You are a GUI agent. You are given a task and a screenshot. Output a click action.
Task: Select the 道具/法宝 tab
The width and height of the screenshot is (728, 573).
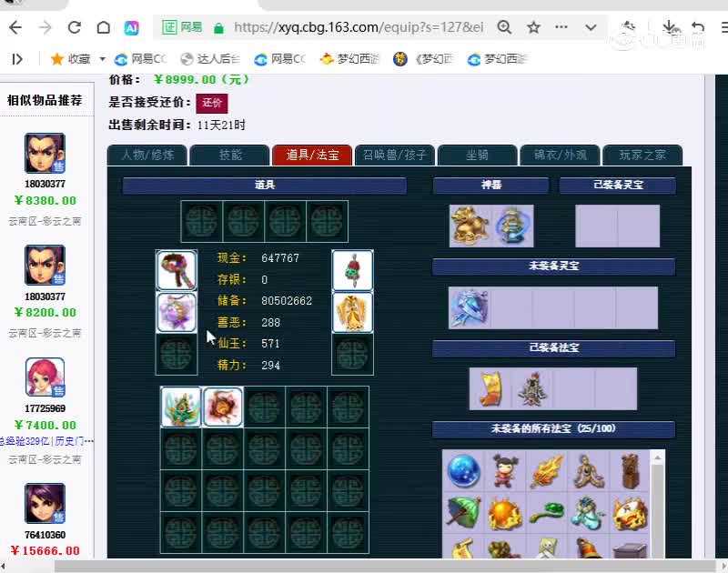(312, 155)
